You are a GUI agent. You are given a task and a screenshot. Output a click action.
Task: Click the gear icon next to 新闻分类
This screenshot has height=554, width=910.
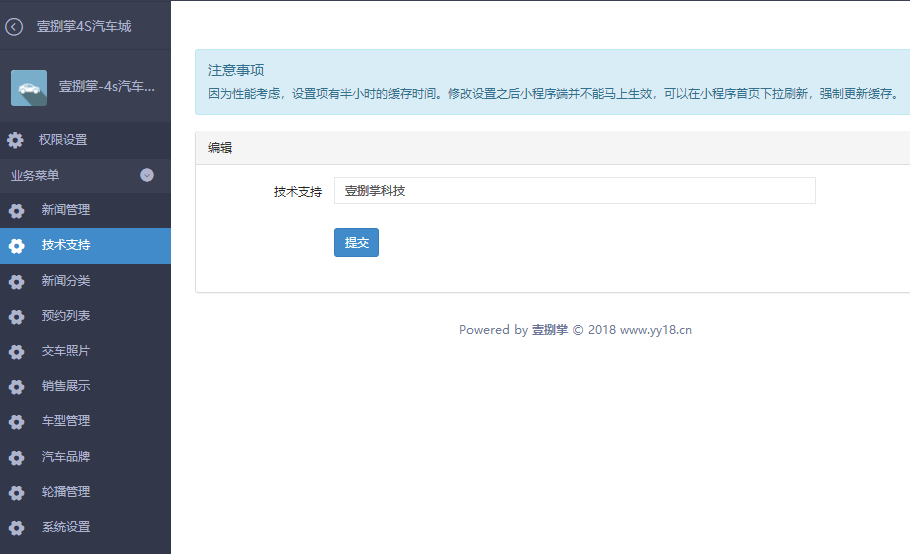click(16, 281)
